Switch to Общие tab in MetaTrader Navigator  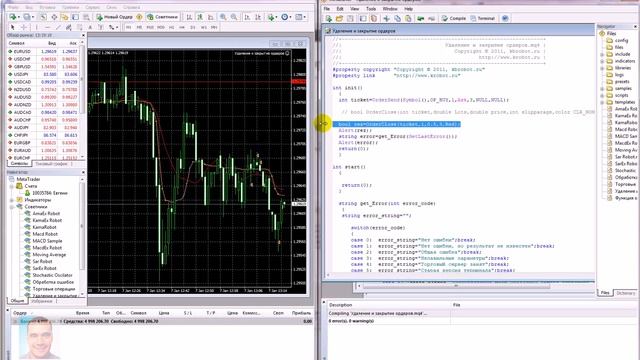(x=17, y=301)
